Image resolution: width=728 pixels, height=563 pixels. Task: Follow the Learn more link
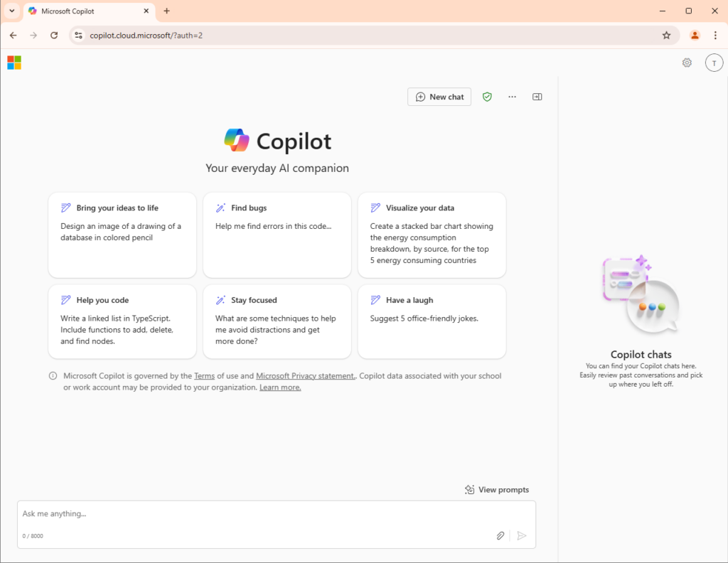(x=280, y=387)
